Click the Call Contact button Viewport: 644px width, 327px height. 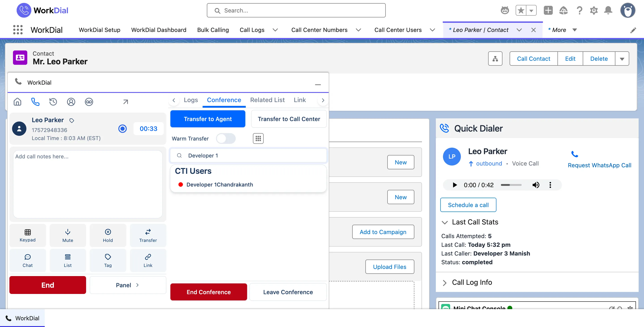click(533, 59)
